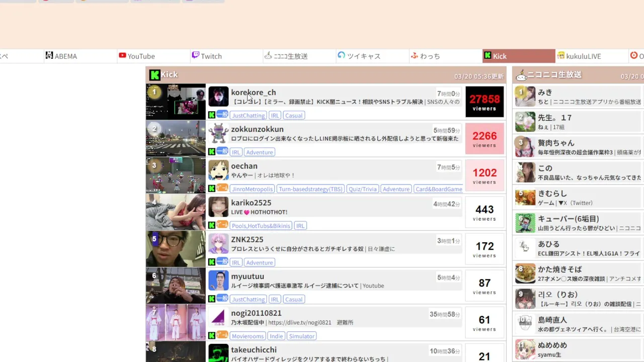Click 27858 viewers count box
The height and width of the screenshot is (362, 644).
tap(485, 102)
